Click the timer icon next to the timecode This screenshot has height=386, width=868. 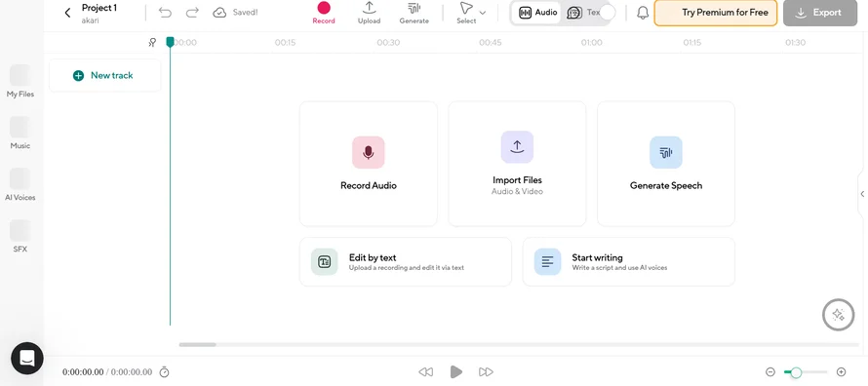(165, 372)
